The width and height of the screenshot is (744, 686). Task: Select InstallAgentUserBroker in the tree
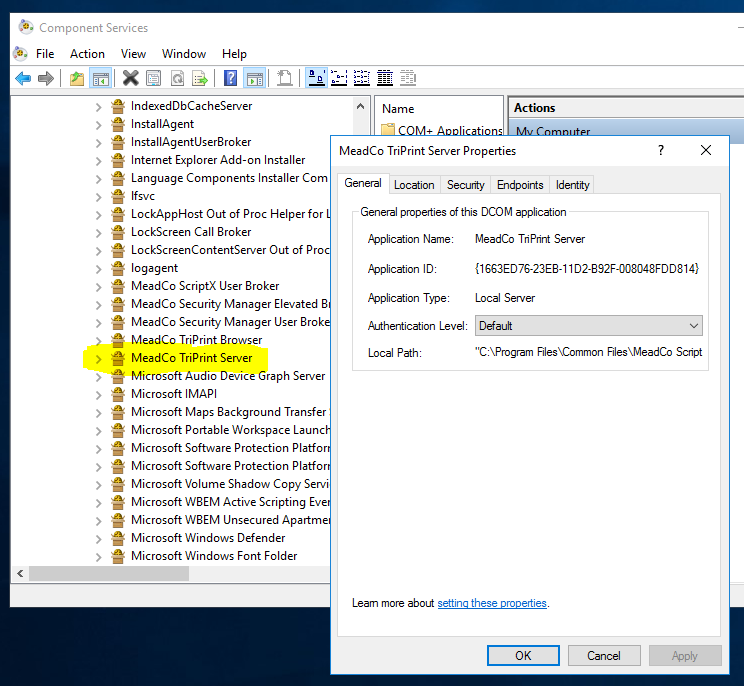(191, 142)
